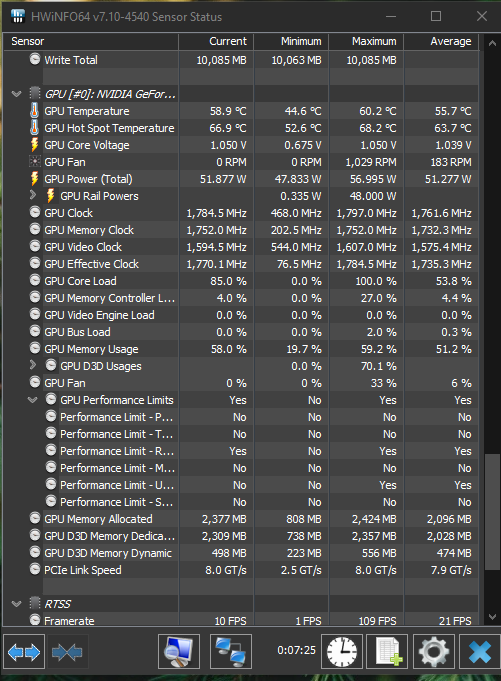The height and width of the screenshot is (681, 501).
Task: Select the Performance Limit - T... row
Action: [241, 434]
